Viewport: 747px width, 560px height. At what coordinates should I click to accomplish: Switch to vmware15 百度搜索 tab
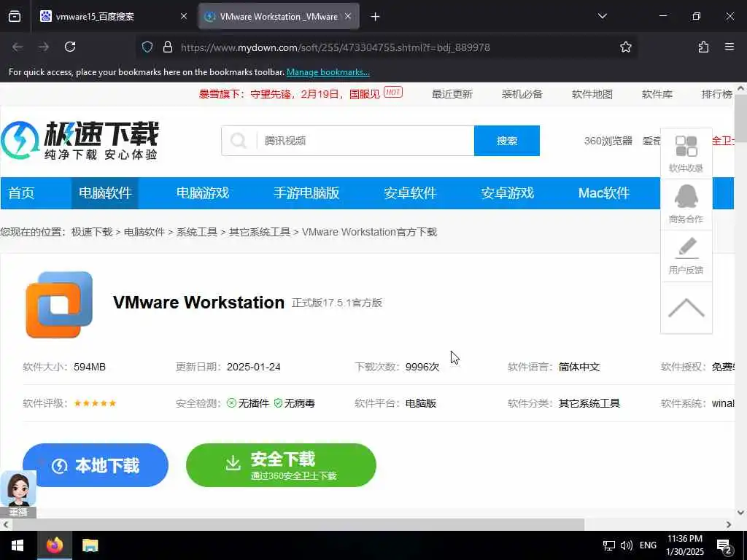[x=113, y=17]
